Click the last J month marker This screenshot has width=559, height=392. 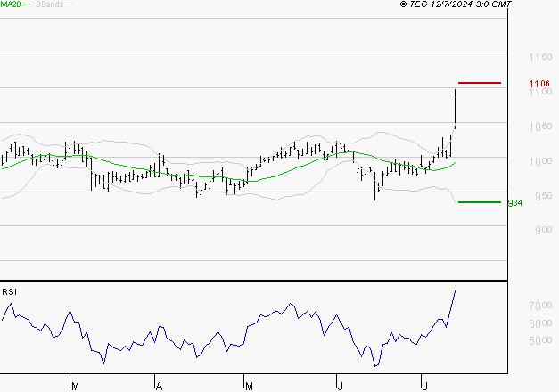tap(424, 387)
